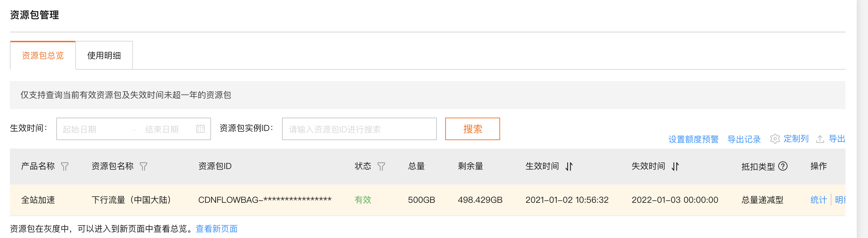Click the 起始日期 start date field

pyautogui.click(x=91, y=129)
